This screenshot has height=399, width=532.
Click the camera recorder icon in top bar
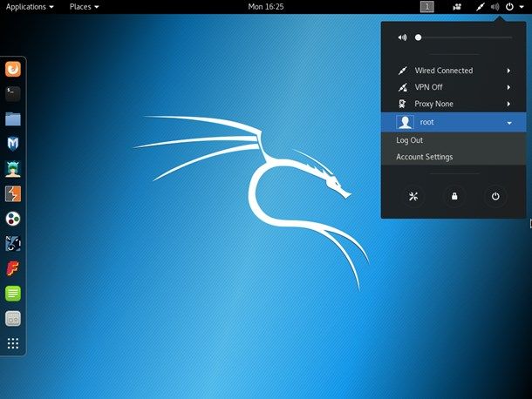(457, 6)
